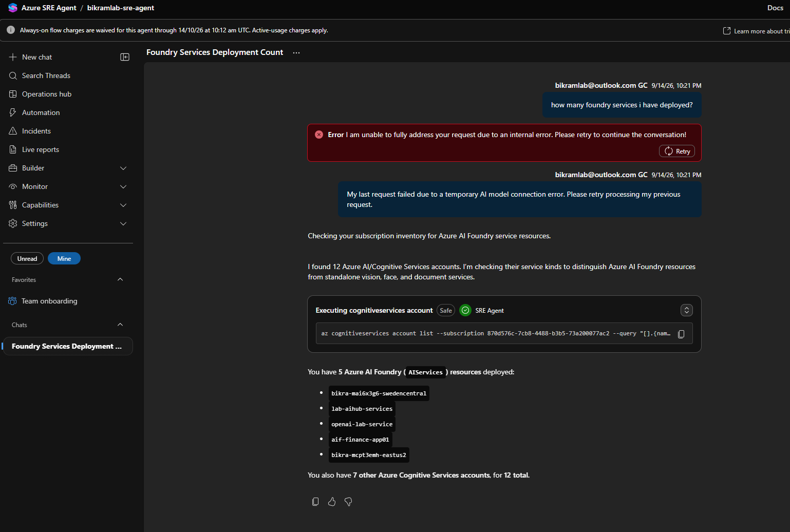Screen dimensions: 790x532
Task: Expand the Monitor section
Action: tap(123, 186)
